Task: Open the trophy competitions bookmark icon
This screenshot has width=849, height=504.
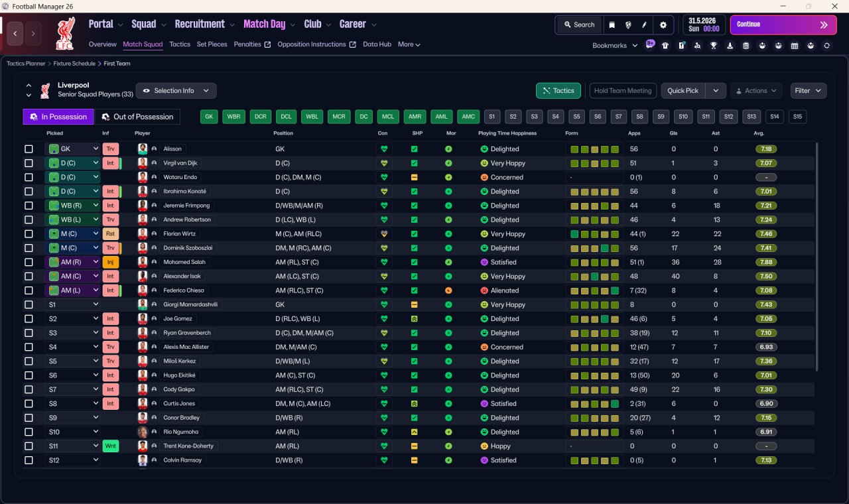Action: point(713,46)
